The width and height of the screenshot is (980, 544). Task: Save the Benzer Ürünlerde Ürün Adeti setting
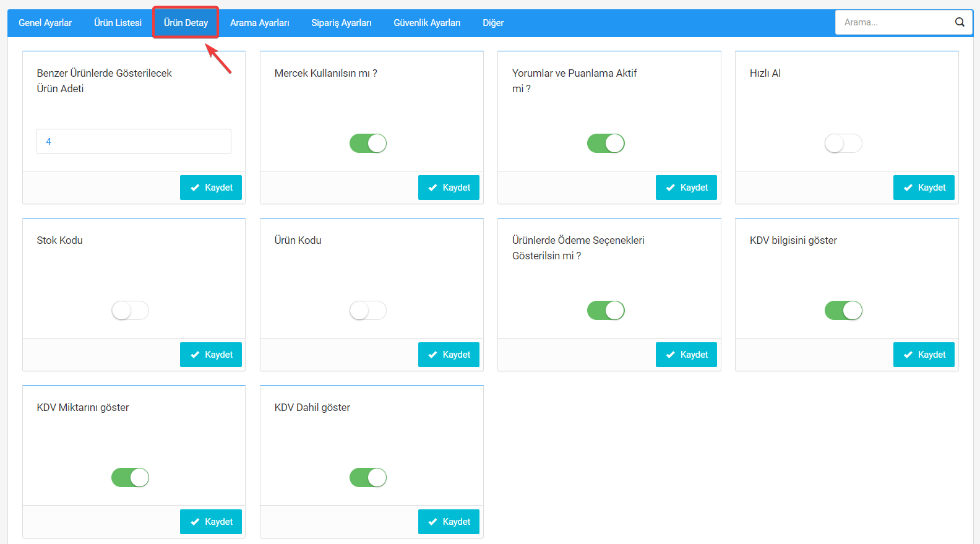tap(211, 188)
